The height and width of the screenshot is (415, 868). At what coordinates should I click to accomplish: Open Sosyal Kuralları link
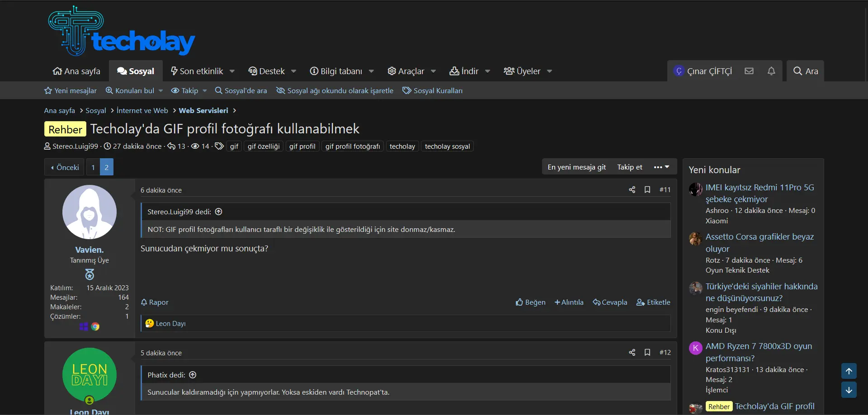(x=433, y=90)
